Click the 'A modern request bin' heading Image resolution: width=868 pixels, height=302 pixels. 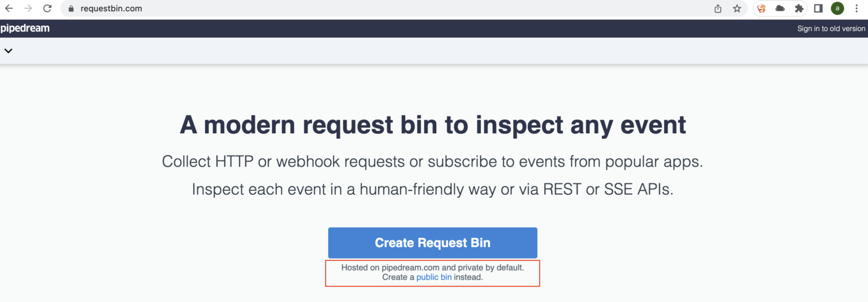(x=433, y=124)
